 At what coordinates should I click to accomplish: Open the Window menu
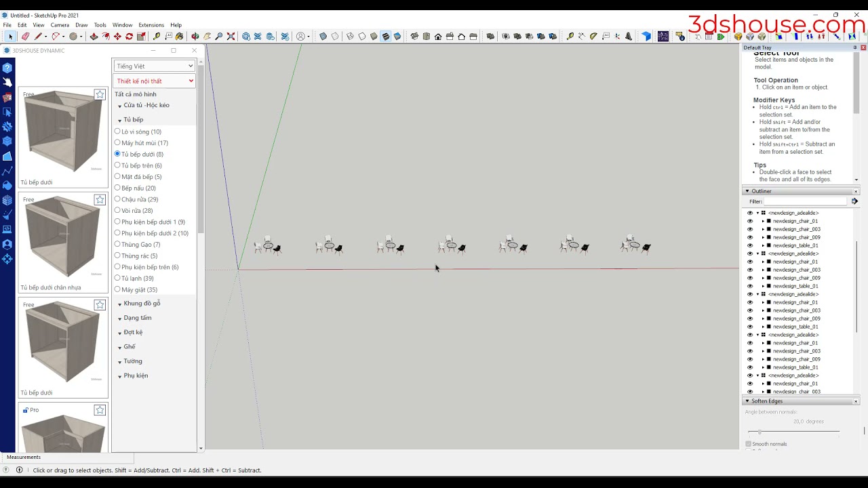[x=122, y=25]
